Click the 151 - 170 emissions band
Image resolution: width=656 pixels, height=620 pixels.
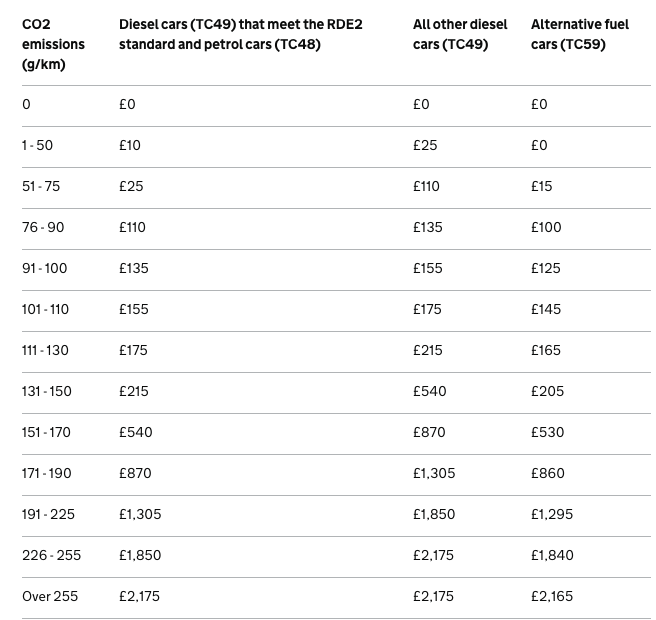pos(46,433)
